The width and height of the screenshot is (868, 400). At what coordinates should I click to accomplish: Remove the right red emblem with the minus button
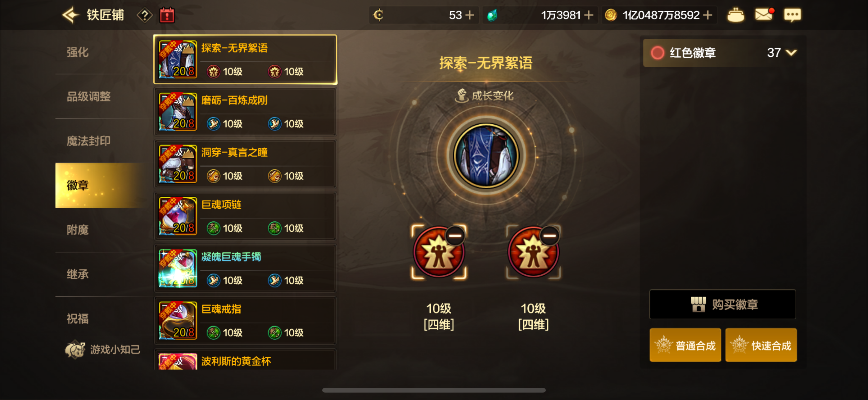549,236
